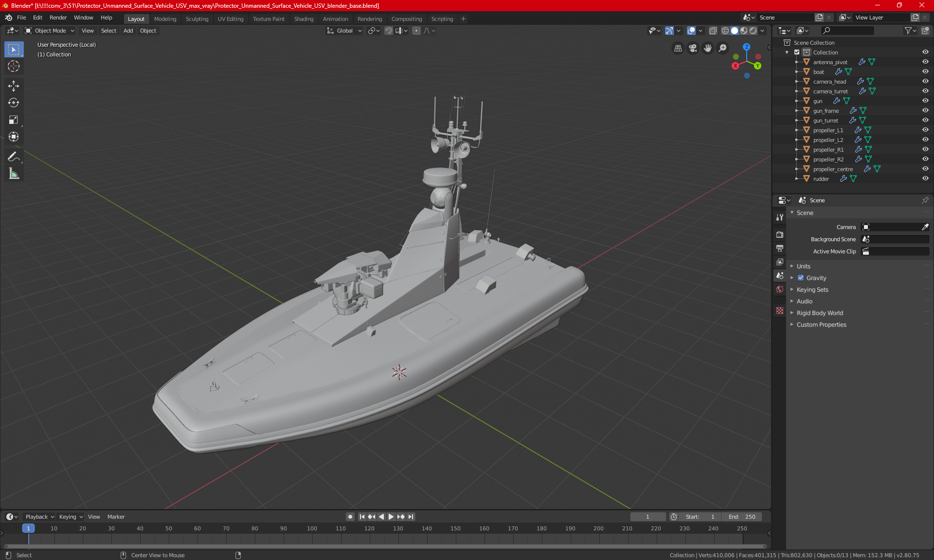Viewport: 934px width, 560px height.
Task: Open the Tool properties tab
Action: (780, 217)
